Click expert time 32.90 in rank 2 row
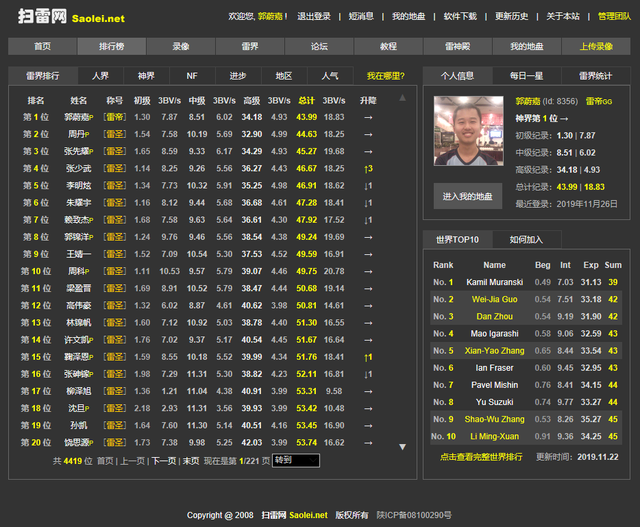Screen dimensions: 640x527 [x=251, y=134]
